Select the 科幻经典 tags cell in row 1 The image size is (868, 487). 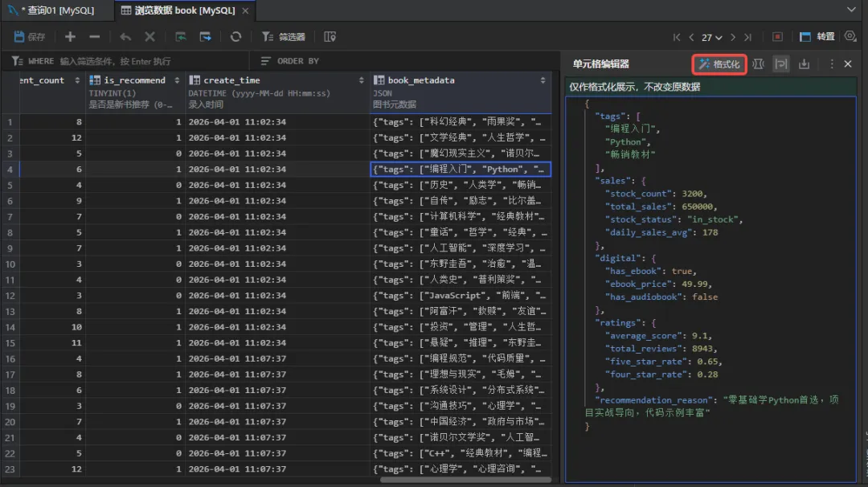pyautogui.click(x=461, y=122)
